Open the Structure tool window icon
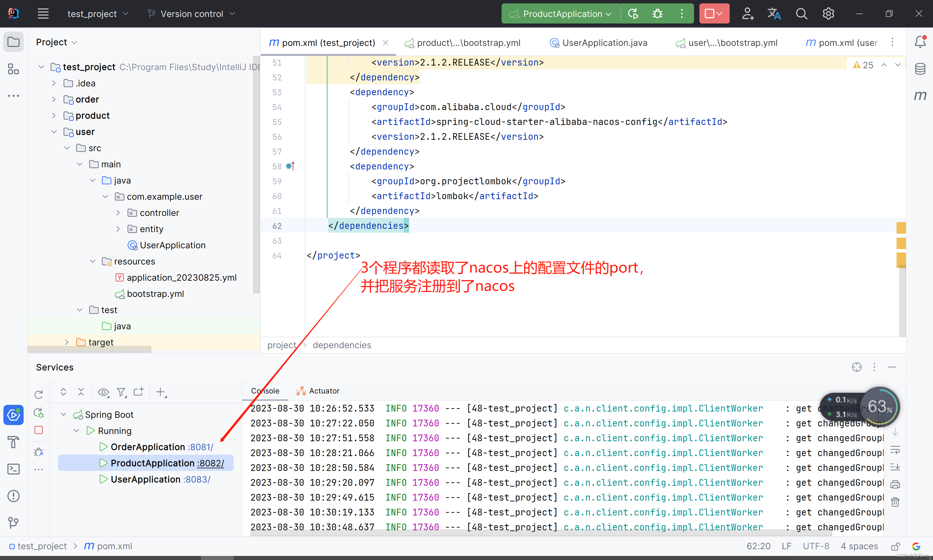The image size is (933, 560). click(14, 69)
